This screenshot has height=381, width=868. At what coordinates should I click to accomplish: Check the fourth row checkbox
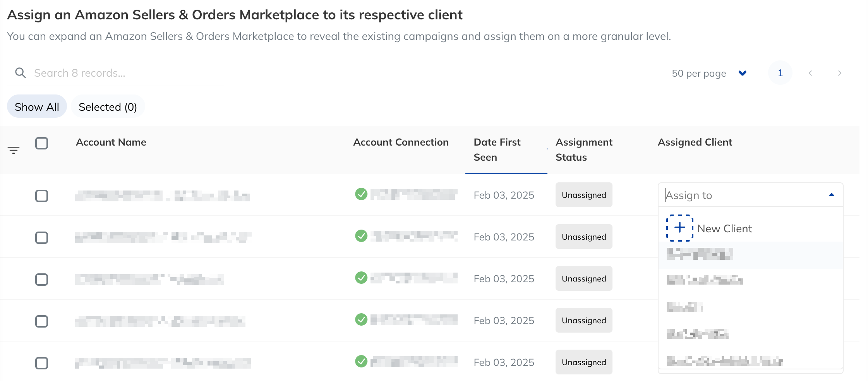41,321
